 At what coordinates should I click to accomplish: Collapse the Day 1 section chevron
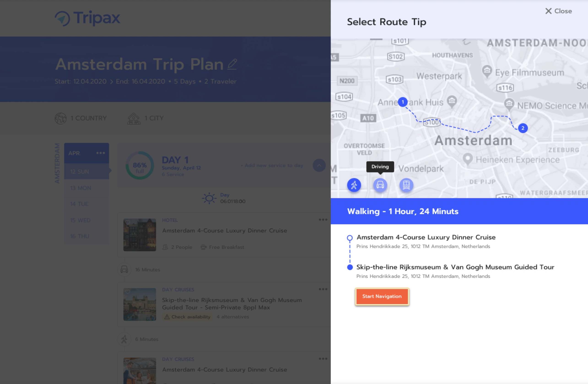tap(319, 165)
